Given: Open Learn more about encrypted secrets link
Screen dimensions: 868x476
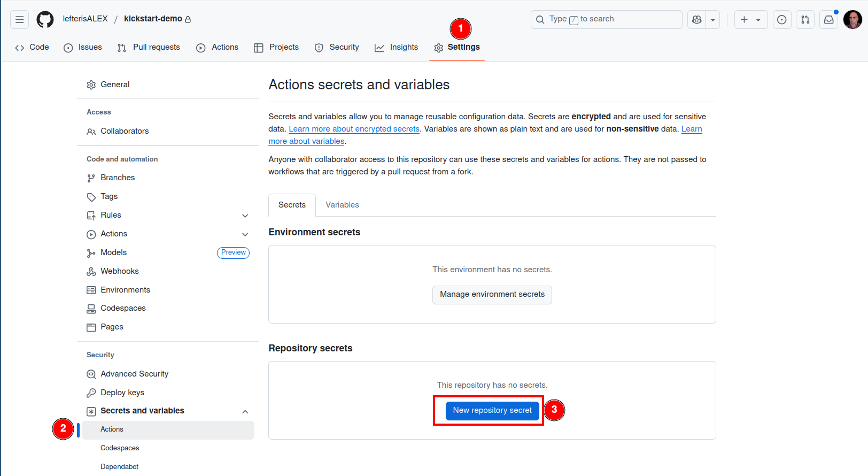Looking at the screenshot, I should click(x=354, y=129).
